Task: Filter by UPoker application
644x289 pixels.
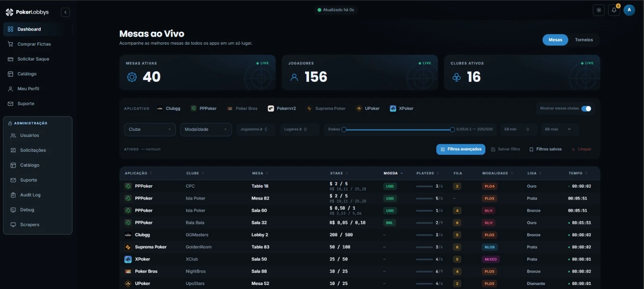Action: point(368,108)
